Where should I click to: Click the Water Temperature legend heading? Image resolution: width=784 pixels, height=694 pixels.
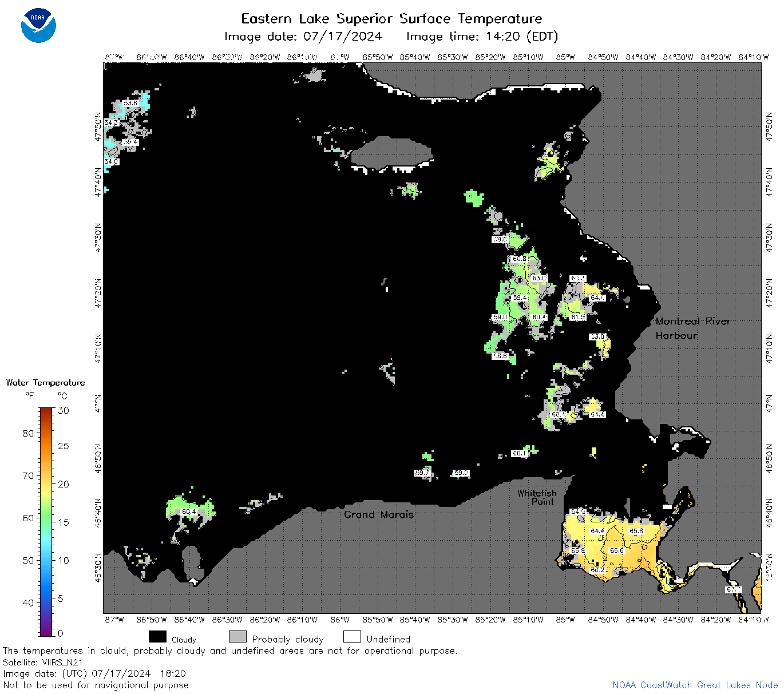tap(45, 383)
